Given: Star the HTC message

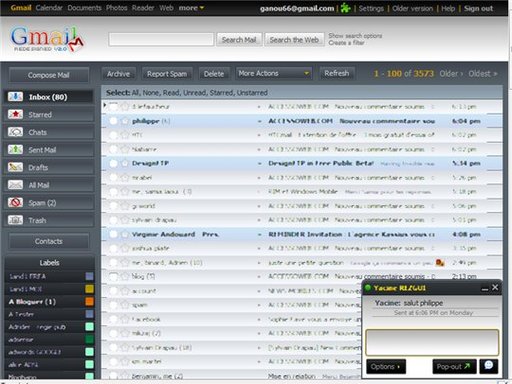Looking at the screenshot, I should pyautogui.click(x=125, y=135).
